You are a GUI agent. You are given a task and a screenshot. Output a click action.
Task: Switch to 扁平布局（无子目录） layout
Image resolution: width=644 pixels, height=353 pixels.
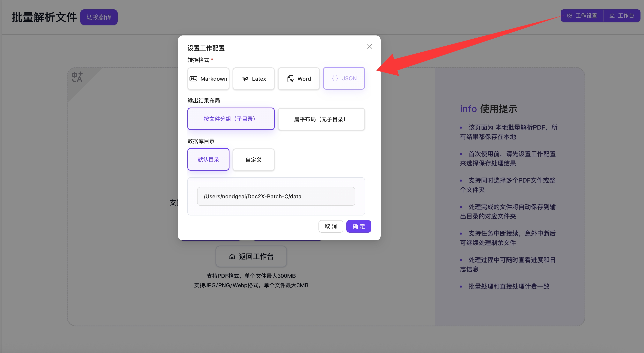click(x=321, y=119)
